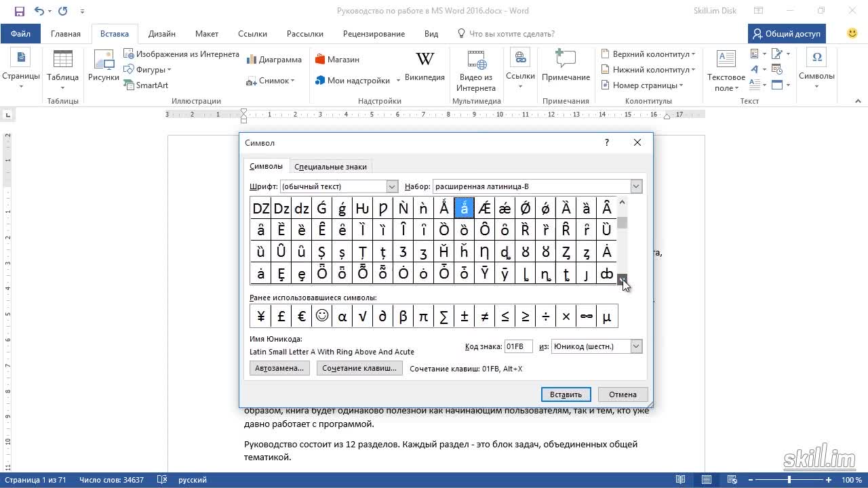Insert Видео из Интернета
The height and width of the screenshot is (488, 868).
(476, 70)
